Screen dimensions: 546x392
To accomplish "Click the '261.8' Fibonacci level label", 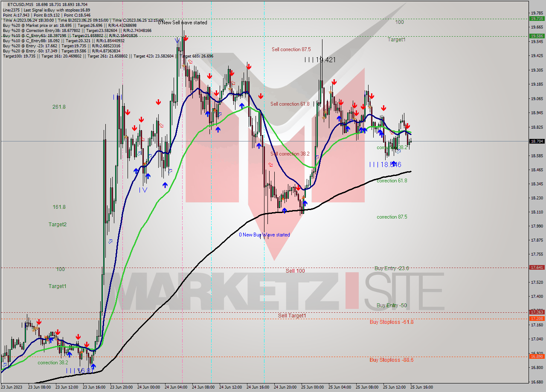I will [x=59, y=107].
